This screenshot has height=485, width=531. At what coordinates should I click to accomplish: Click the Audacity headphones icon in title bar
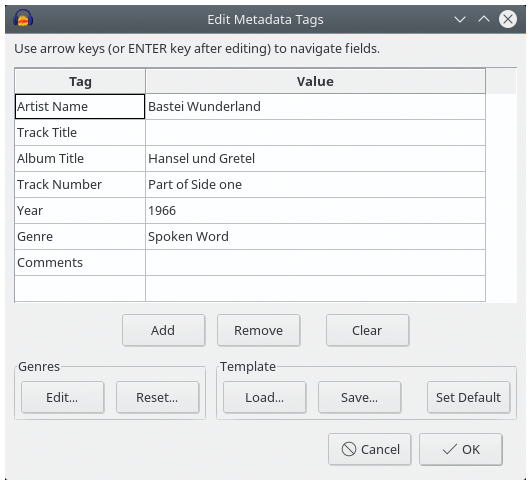(23, 19)
